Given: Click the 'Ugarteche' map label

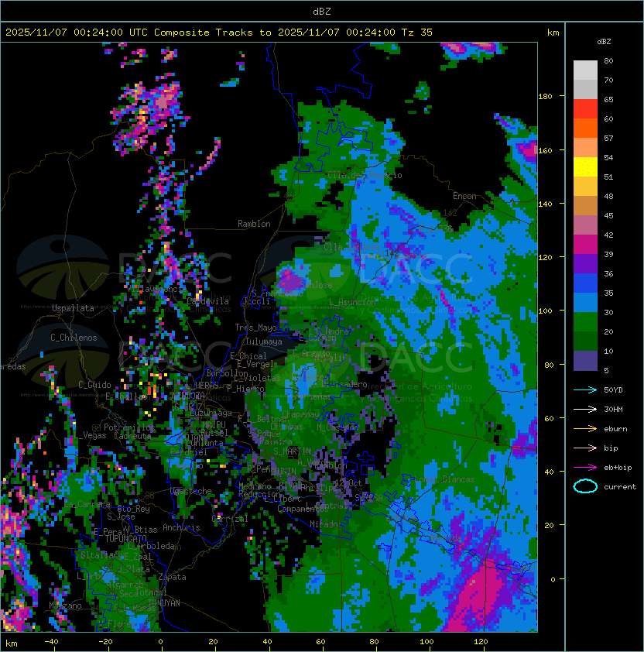Looking at the screenshot, I should (191, 491).
